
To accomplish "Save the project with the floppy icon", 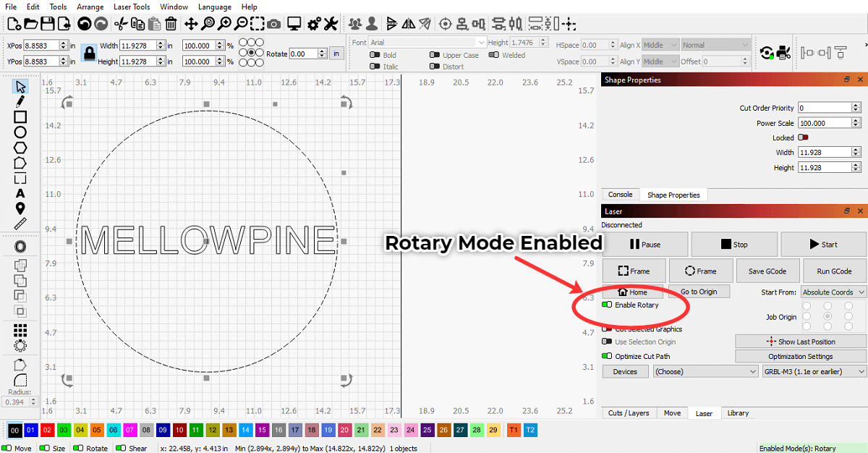I will point(48,24).
